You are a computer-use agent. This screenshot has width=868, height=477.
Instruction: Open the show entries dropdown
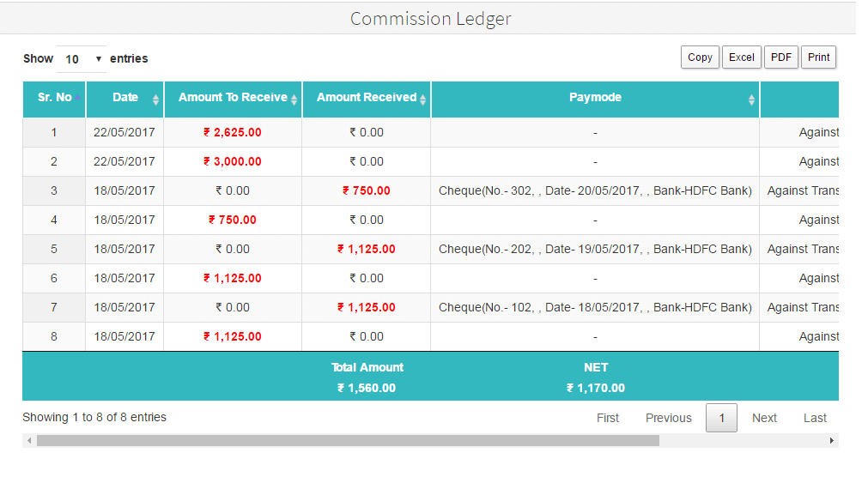click(82, 59)
